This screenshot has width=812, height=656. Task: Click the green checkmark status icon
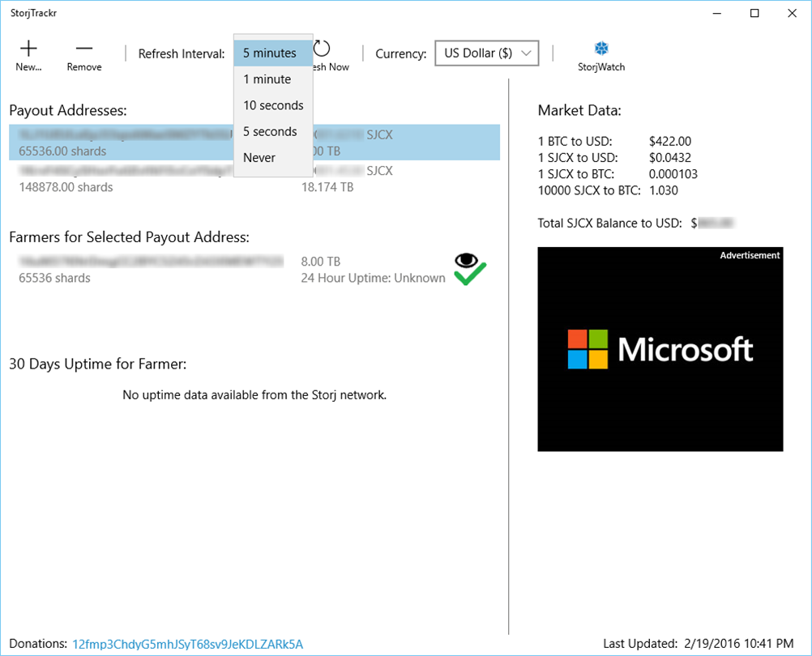(x=470, y=275)
